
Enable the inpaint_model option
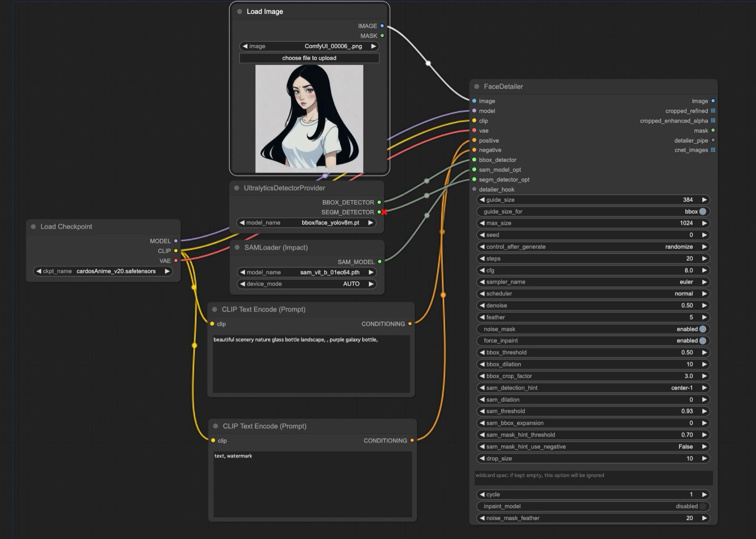[x=703, y=506]
